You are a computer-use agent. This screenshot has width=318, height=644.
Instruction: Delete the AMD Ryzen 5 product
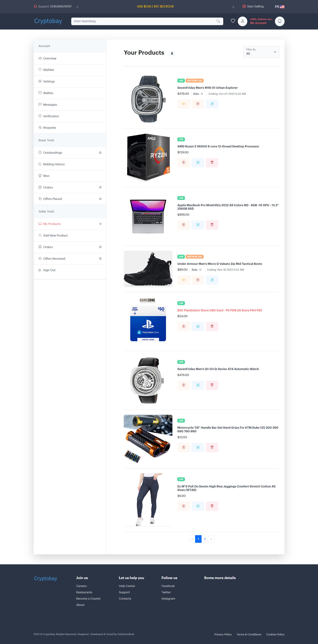point(212,162)
